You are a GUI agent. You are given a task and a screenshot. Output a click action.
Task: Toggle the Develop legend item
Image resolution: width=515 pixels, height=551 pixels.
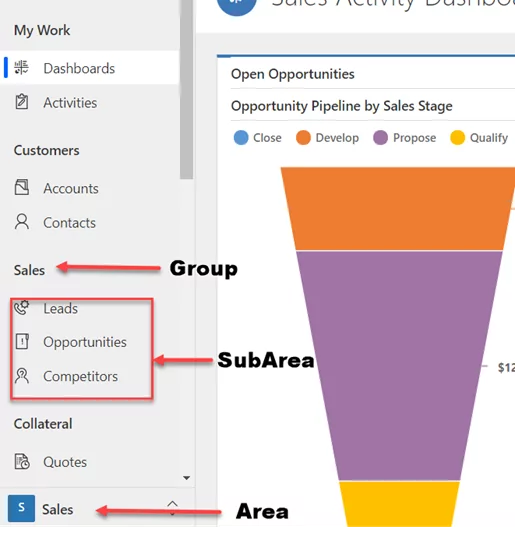pos(327,137)
